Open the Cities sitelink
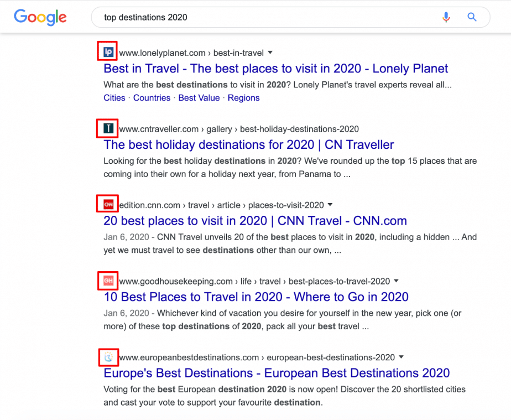Image resolution: width=511 pixels, height=420 pixels. (x=114, y=98)
